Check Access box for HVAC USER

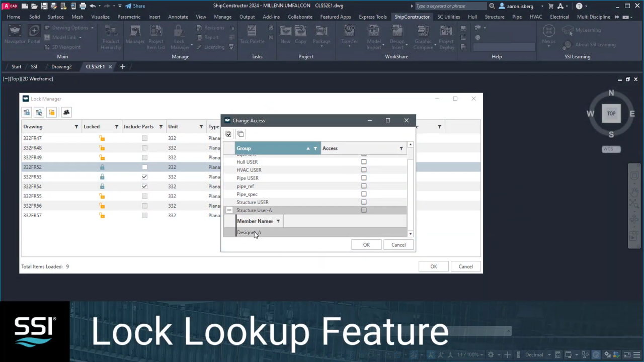pyautogui.click(x=364, y=170)
